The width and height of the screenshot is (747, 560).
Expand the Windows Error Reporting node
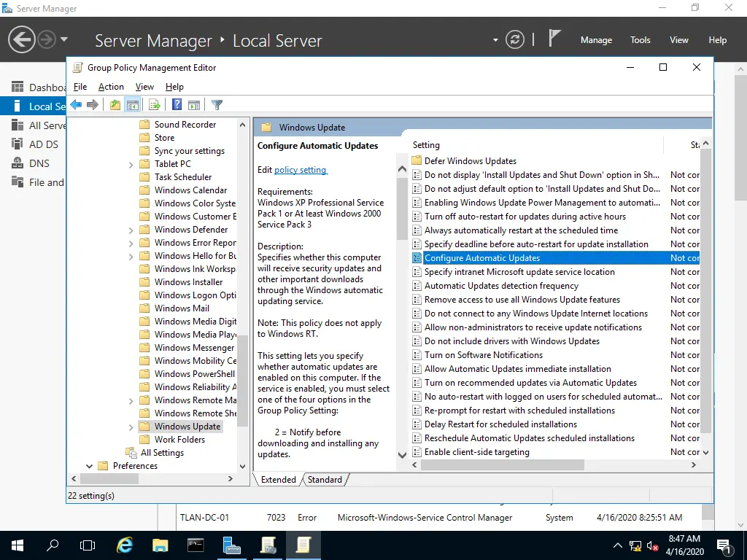tap(131, 244)
